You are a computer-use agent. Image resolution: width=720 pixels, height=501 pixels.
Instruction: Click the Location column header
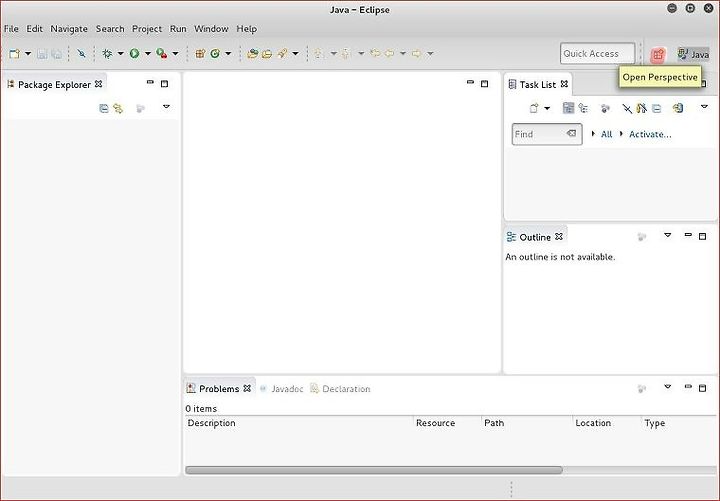coord(607,423)
